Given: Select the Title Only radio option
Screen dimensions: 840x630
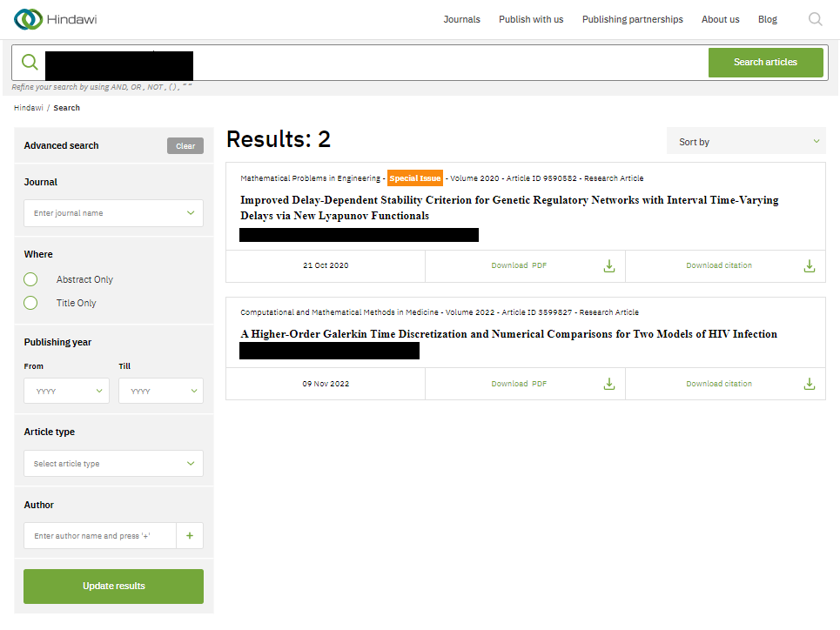Looking at the screenshot, I should pyautogui.click(x=31, y=303).
